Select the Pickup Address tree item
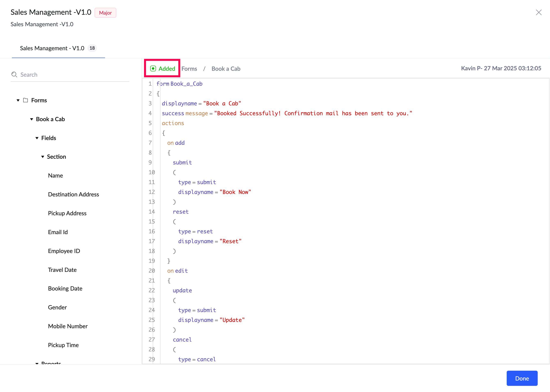Screen dimensions: 550x392 [67, 213]
